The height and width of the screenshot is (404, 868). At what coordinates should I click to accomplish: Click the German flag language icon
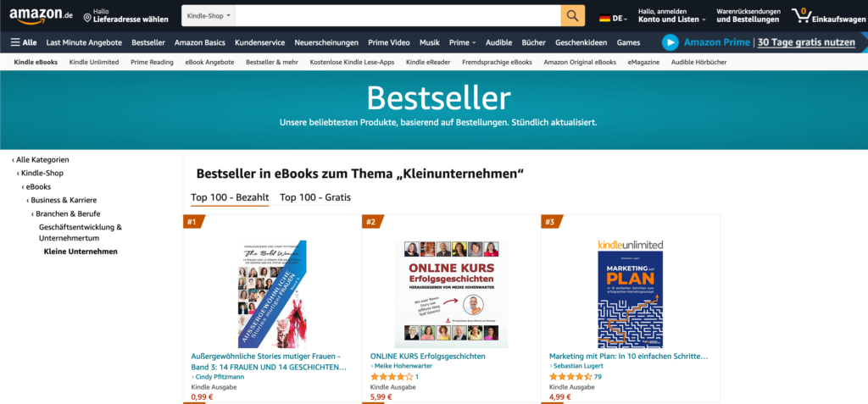click(605, 19)
